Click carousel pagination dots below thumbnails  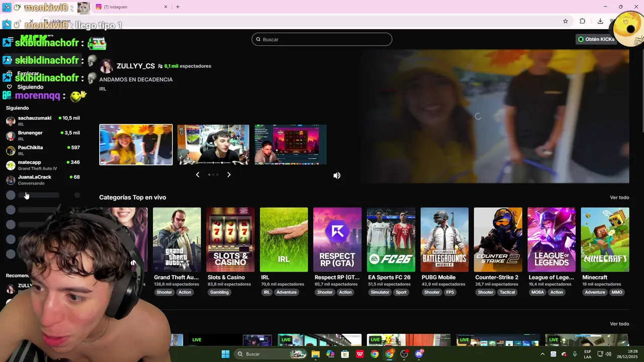[x=213, y=174]
